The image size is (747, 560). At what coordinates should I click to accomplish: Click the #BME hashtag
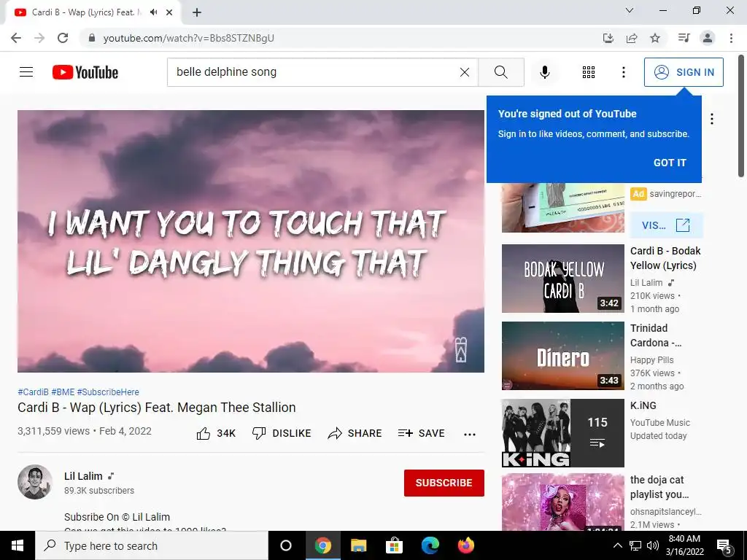tap(63, 392)
